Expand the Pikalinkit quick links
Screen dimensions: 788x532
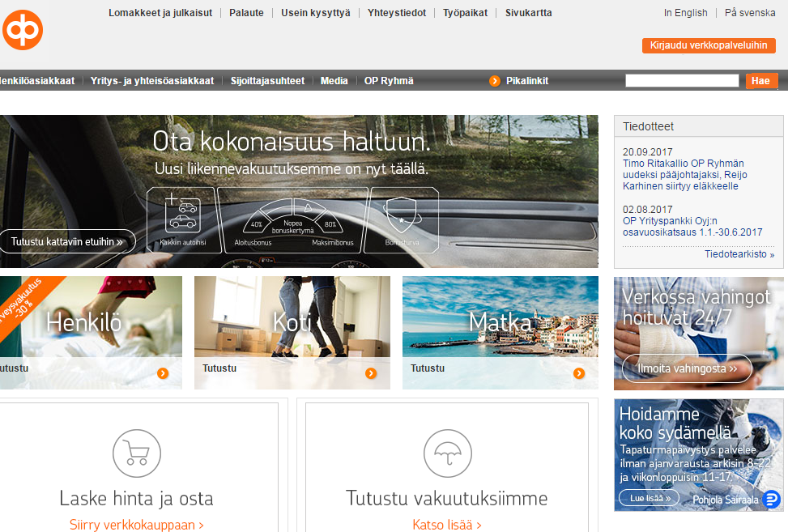tap(526, 81)
